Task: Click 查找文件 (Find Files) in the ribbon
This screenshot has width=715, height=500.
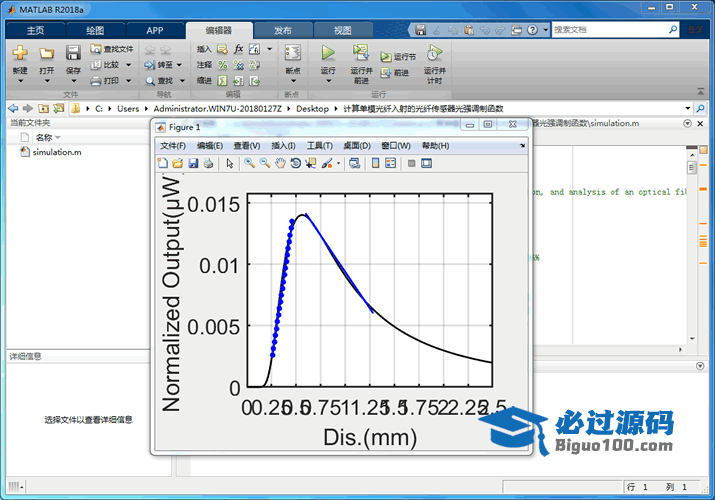Action: (x=112, y=49)
